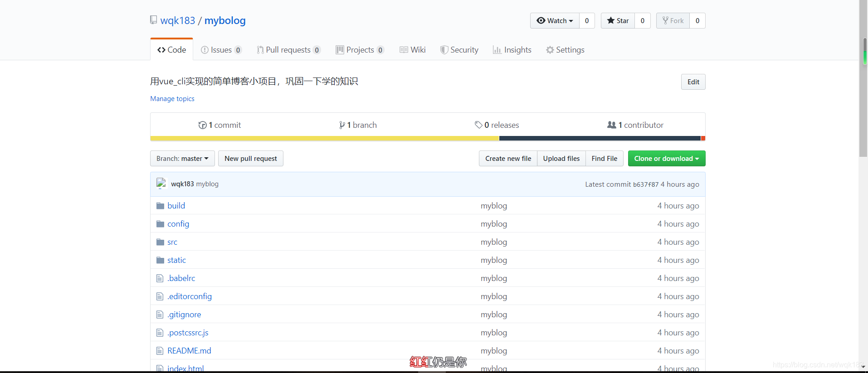Click Find File button
The height and width of the screenshot is (373, 868).
(x=605, y=159)
